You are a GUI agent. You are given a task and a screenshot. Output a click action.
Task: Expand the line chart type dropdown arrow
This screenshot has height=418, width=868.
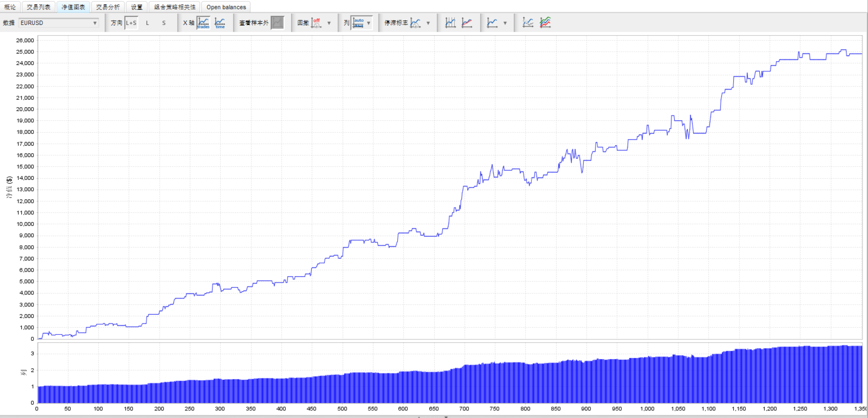click(x=505, y=23)
